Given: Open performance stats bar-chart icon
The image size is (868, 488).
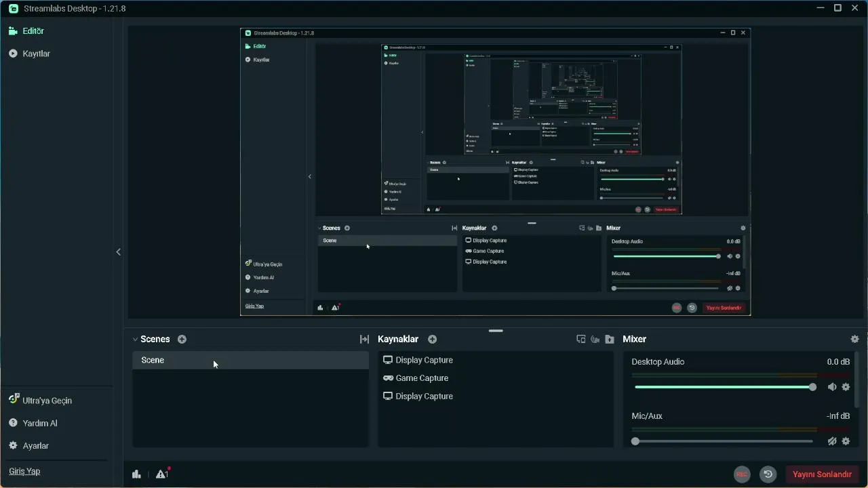Looking at the screenshot, I should pyautogui.click(x=136, y=474).
